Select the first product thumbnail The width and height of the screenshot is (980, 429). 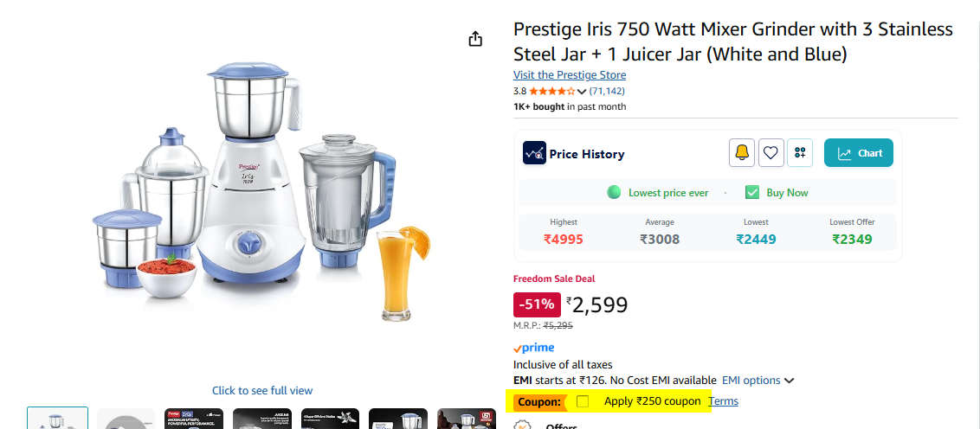coord(57,419)
